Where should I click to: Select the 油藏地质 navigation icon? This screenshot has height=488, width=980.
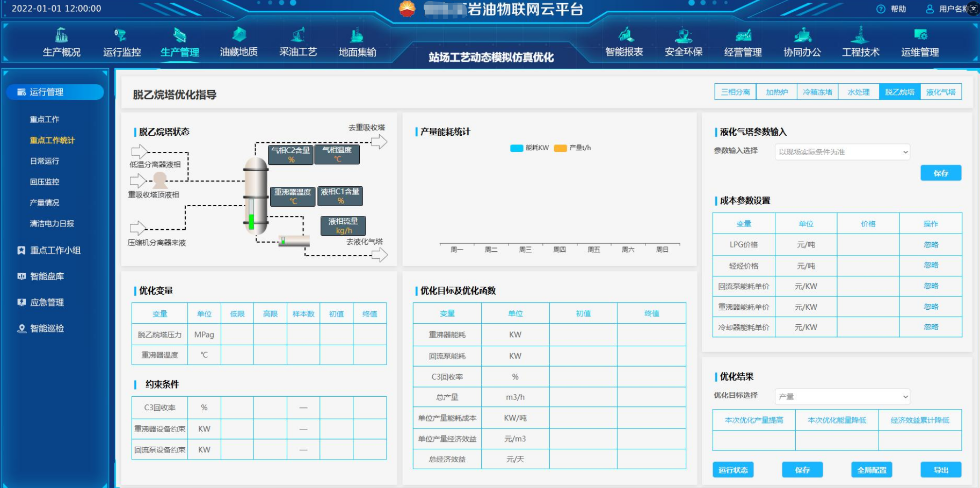click(x=239, y=35)
